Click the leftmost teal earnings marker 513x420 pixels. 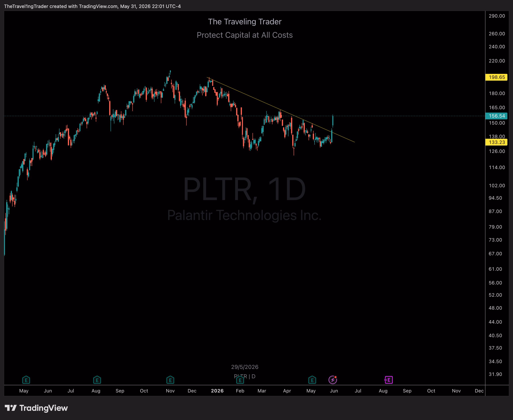tap(26, 380)
